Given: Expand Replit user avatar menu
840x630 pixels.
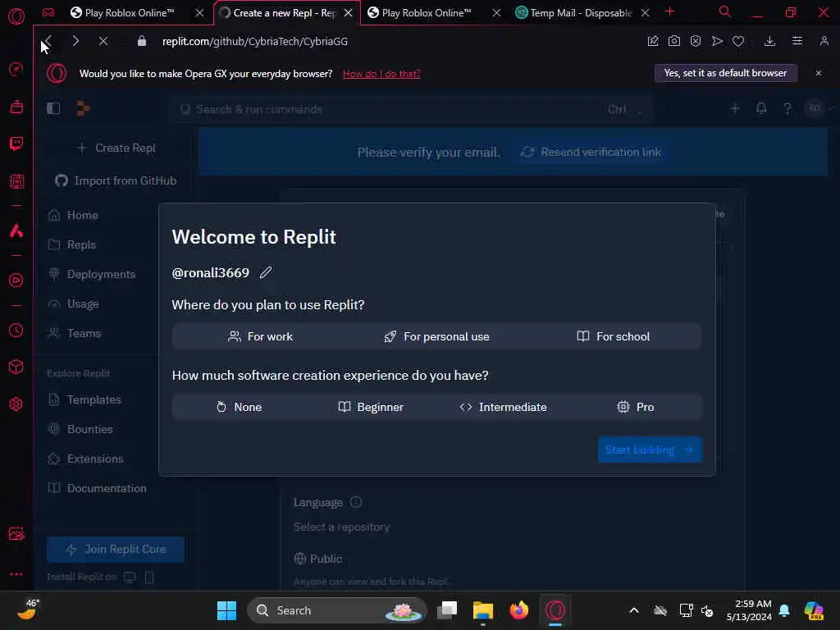Looking at the screenshot, I should [819, 109].
